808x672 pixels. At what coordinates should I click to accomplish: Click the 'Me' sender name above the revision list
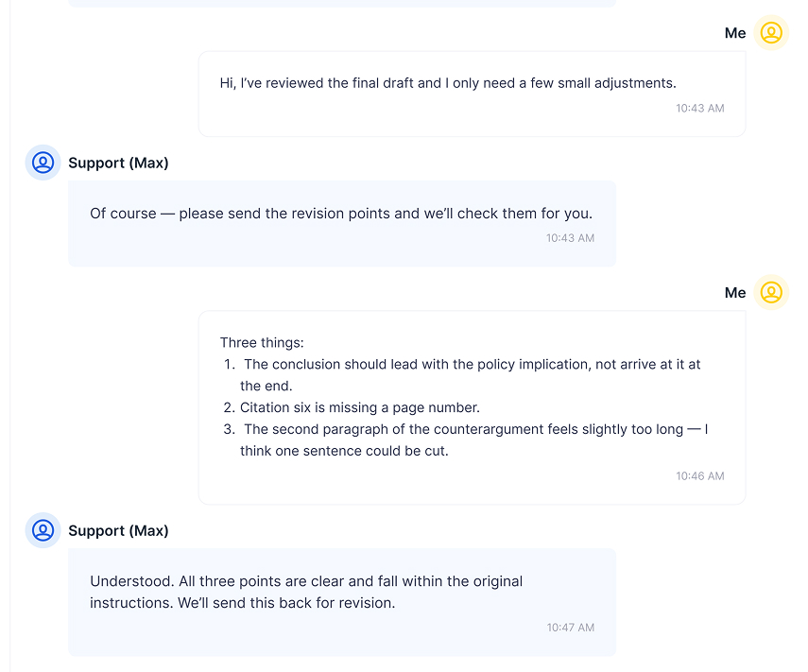coord(735,293)
